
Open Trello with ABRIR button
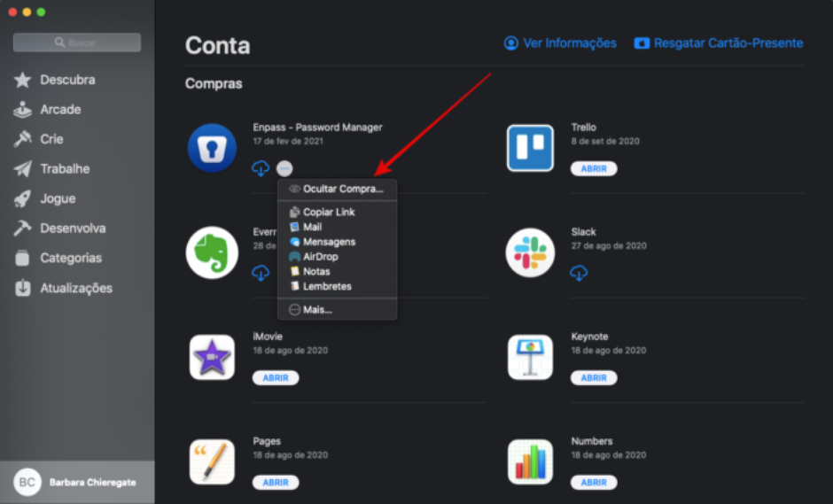tap(594, 168)
